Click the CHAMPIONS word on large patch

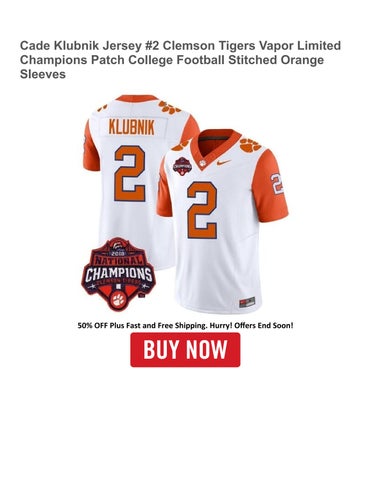click(x=118, y=274)
